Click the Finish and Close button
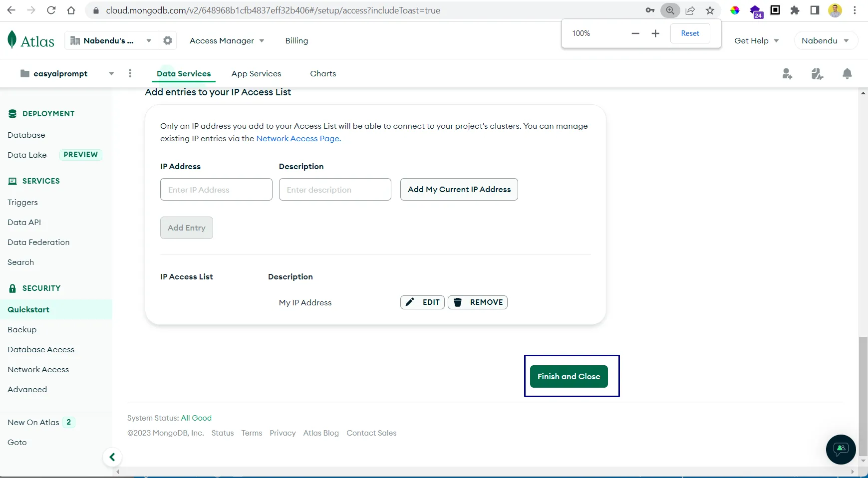868x478 pixels. pyautogui.click(x=569, y=376)
